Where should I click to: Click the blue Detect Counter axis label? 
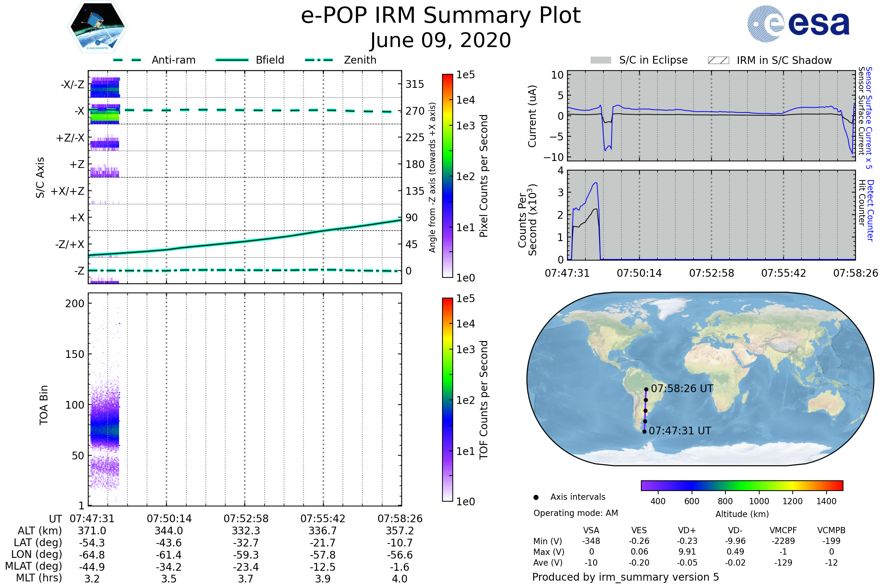870,210
